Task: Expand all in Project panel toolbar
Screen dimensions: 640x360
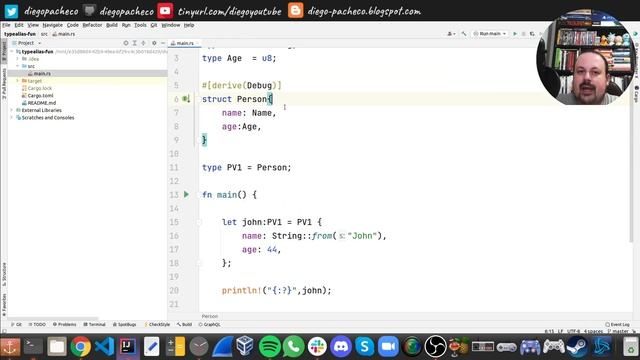Action: pyautogui.click(x=134, y=43)
